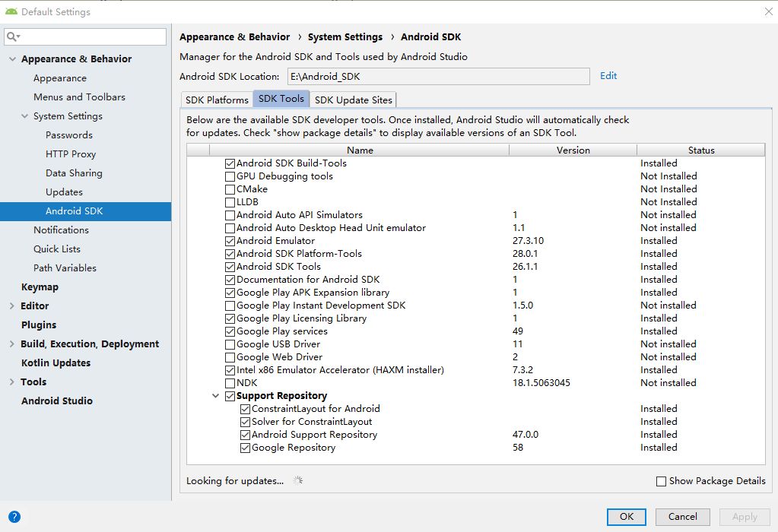Select Passwords in the settings tree
Screen dimensions: 778x532
tap(69, 135)
